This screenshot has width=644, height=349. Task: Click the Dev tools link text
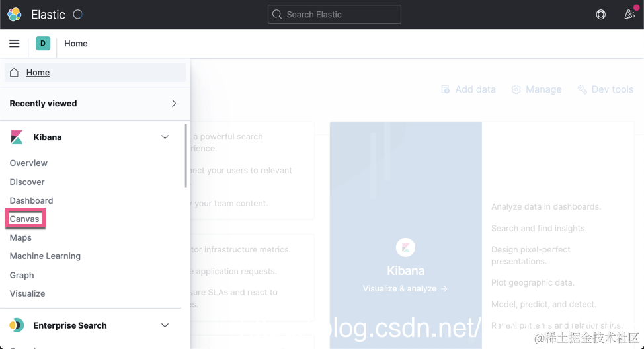point(612,89)
